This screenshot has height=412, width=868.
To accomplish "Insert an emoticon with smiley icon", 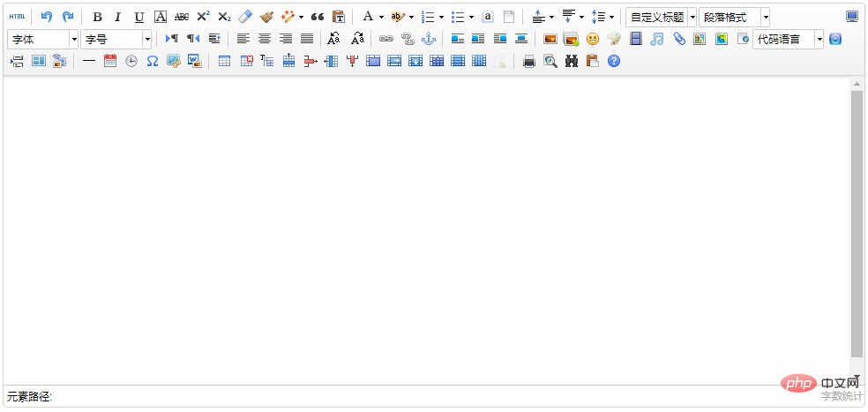I will point(593,39).
